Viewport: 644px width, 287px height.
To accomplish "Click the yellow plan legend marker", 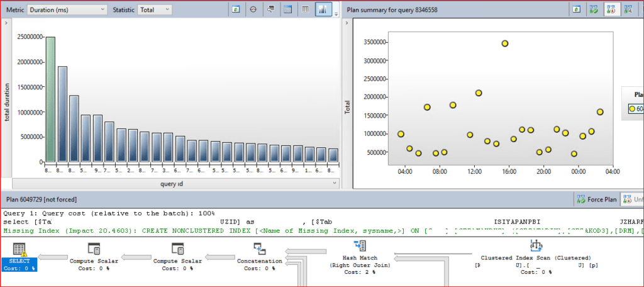I will click(x=633, y=109).
